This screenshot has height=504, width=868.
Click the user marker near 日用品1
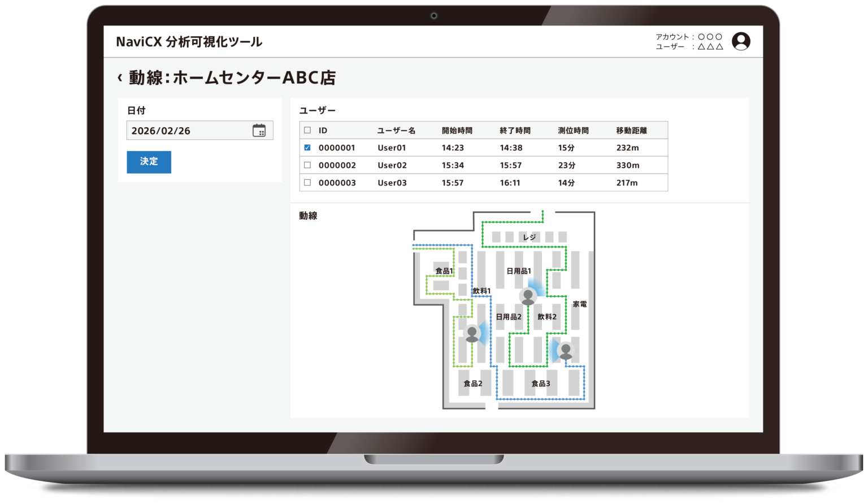pyautogui.click(x=528, y=296)
